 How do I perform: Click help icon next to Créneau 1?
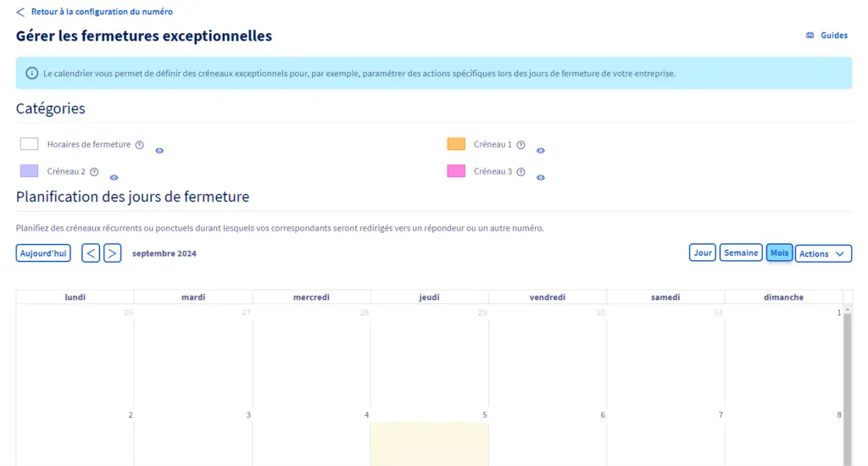(520, 145)
